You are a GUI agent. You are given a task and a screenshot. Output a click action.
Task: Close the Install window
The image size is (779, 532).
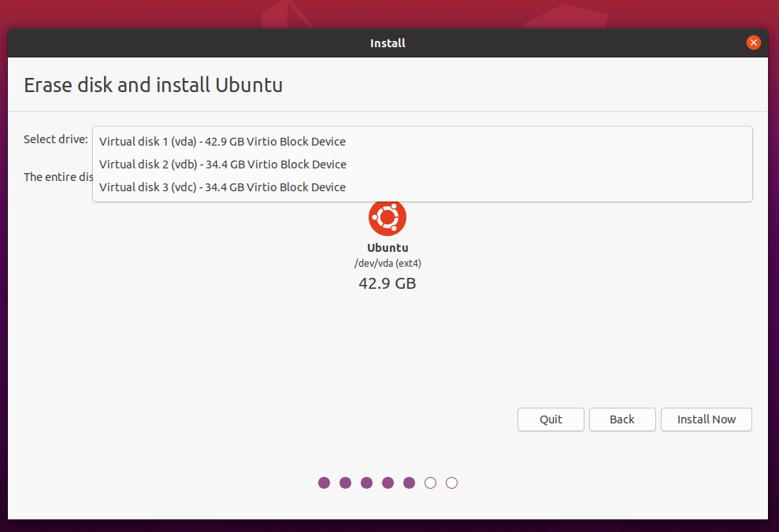pyautogui.click(x=753, y=42)
